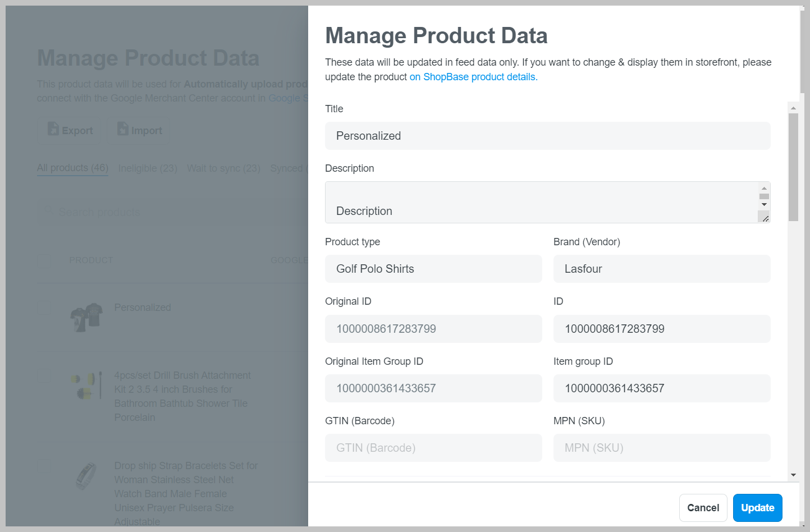The image size is (810, 532).
Task: Grab the description textarea resize handle
Action: point(765,218)
